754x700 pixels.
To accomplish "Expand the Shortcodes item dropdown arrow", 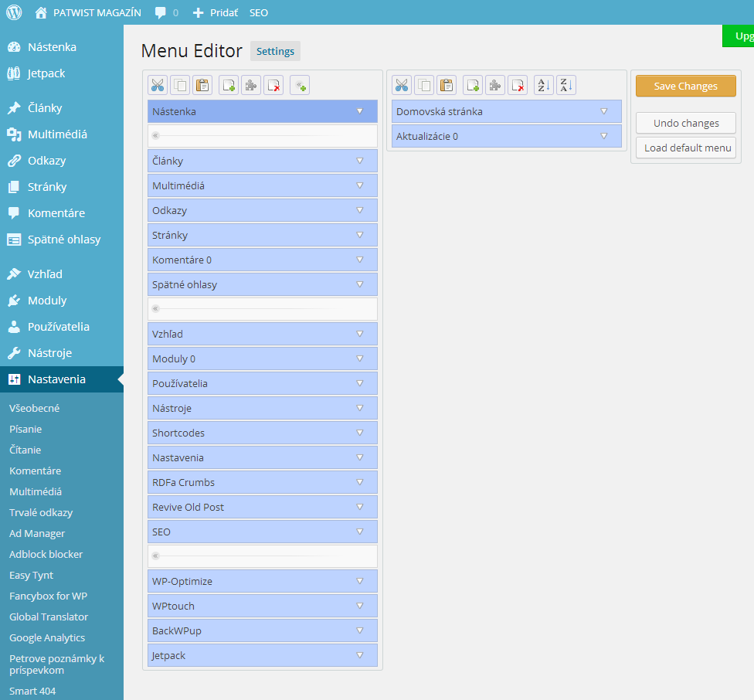I will click(360, 433).
